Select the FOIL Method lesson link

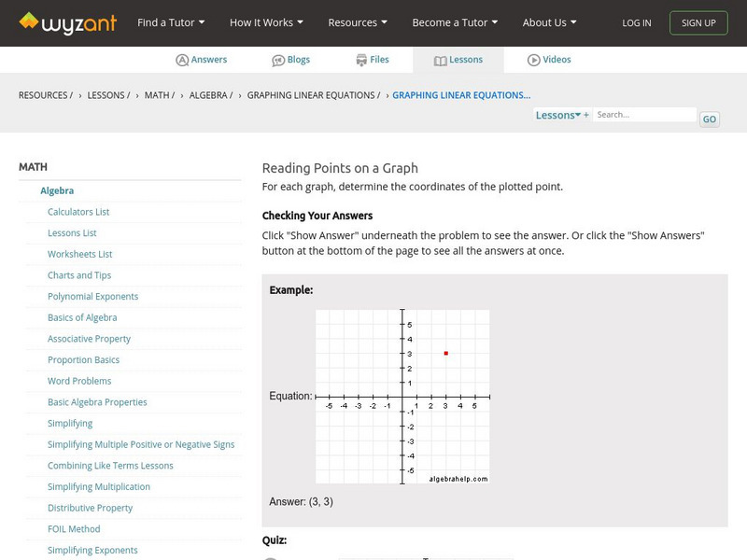point(73,528)
